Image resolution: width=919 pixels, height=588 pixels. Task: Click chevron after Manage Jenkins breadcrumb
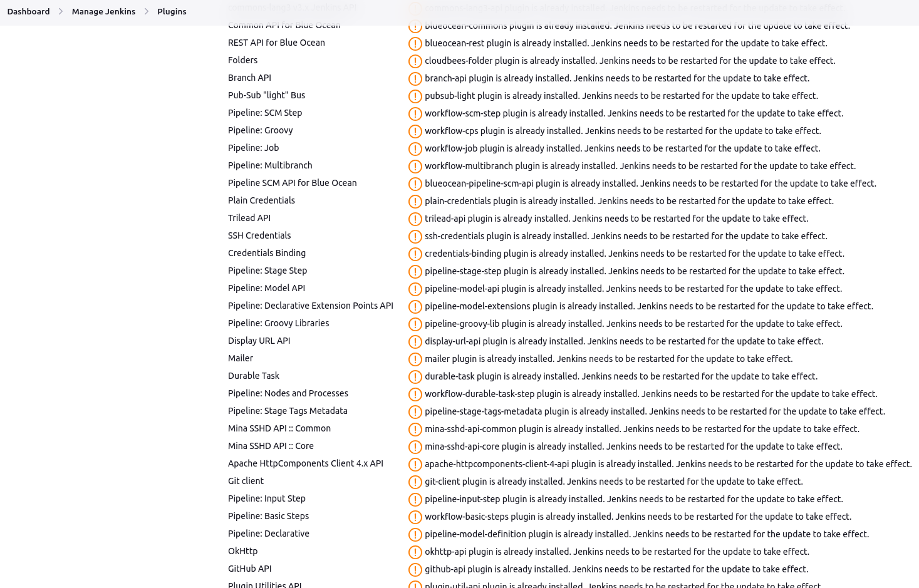pos(147,11)
